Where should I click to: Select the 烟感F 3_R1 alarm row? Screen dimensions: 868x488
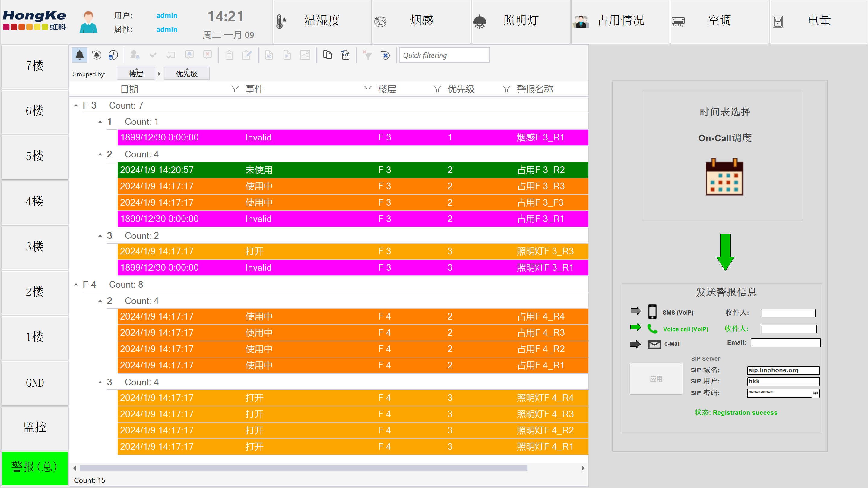[x=353, y=137]
